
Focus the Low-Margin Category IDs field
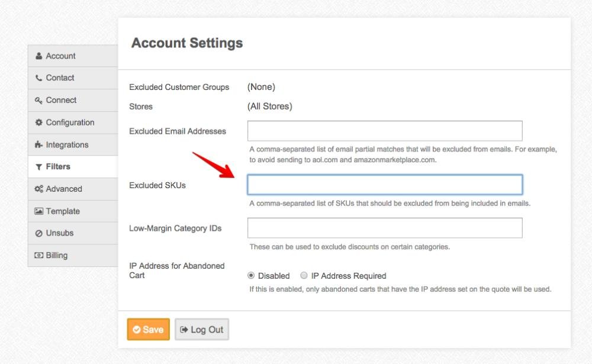click(x=384, y=228)
